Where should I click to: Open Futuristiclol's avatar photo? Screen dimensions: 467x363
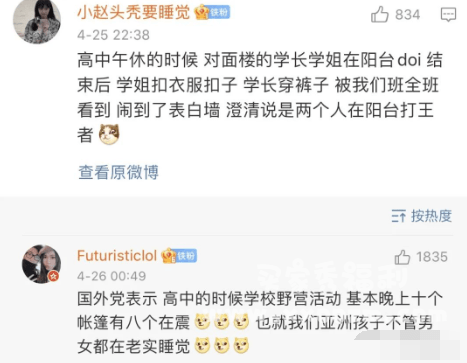coord(42,264)
